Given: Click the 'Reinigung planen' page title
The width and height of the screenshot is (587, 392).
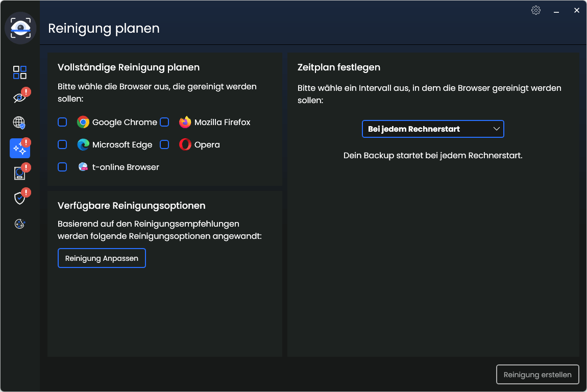Looking at the screenshot, I should point(104,29).
